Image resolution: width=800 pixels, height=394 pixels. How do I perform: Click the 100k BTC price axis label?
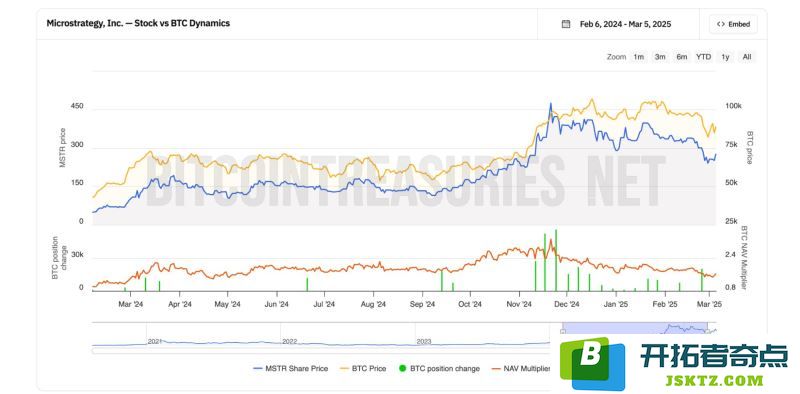[733, 106]
